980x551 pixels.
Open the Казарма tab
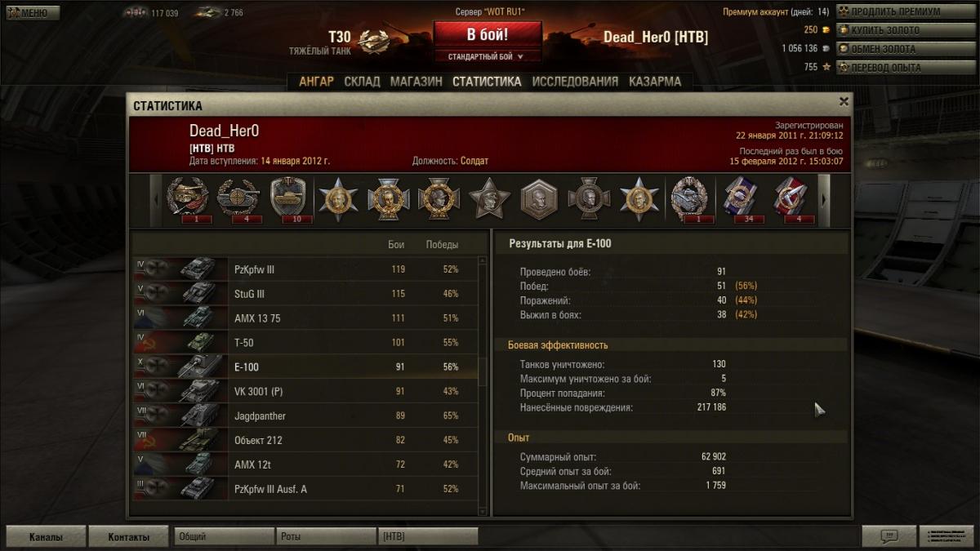point(655,82)
